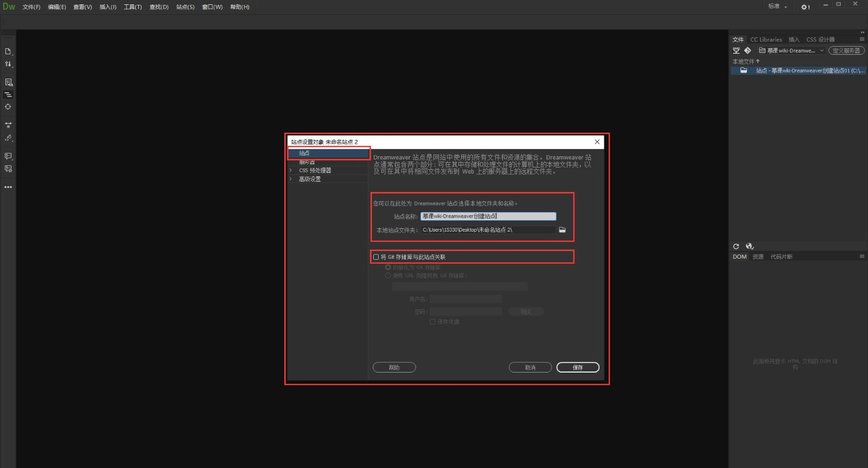Click the 站点名称 input field
This screenshot has height=468, width=868.
(488, 216)
